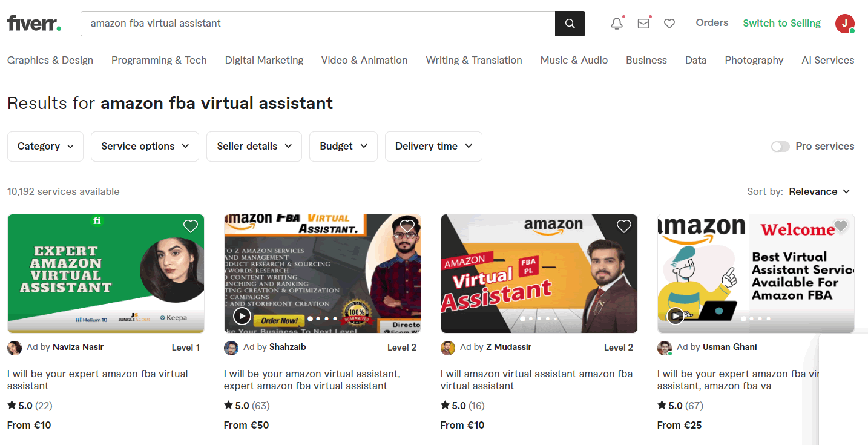This screenshot has width=868, height=445.
Task: Open Shahzaib's gig thumbnail image
Action: (323, 274)
